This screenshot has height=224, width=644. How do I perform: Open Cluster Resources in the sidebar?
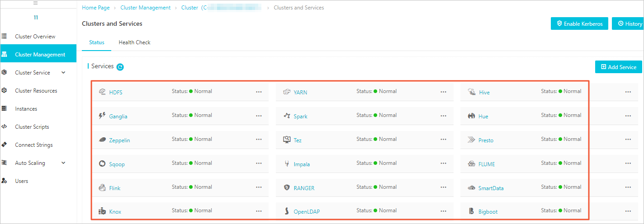point(36,91)
